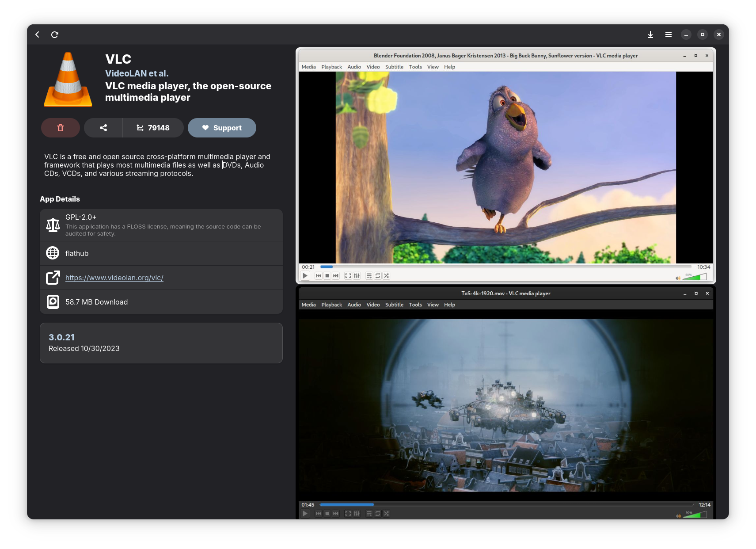The width and height of the screenshot is (756, 549).
Task: Click the Released 10/30/2023 text
Action: click(x=84, y=348)
